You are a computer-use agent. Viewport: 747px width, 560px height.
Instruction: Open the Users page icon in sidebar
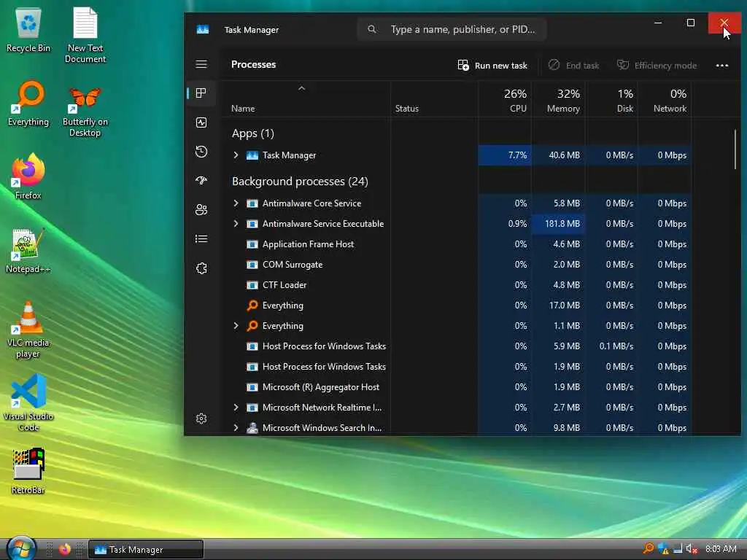tap(201, 209)
